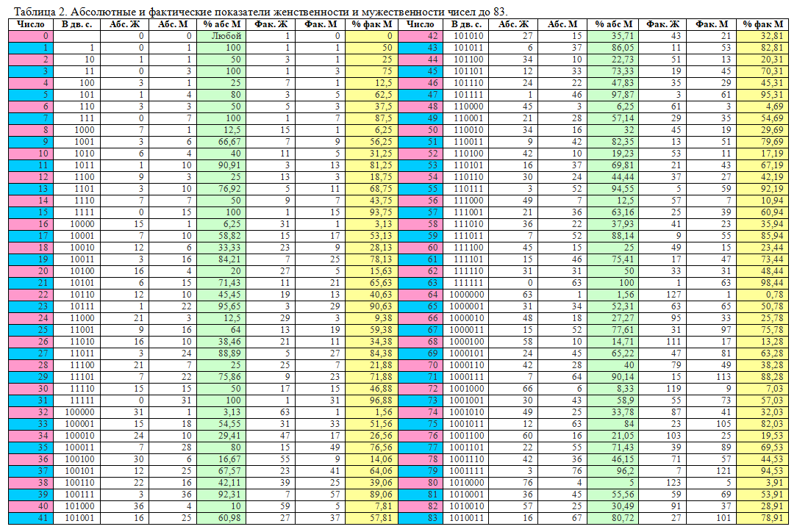Viewport: 797px width, 532px height.
Task: Click the percentage value 92,31
Action: click(229, 495)
